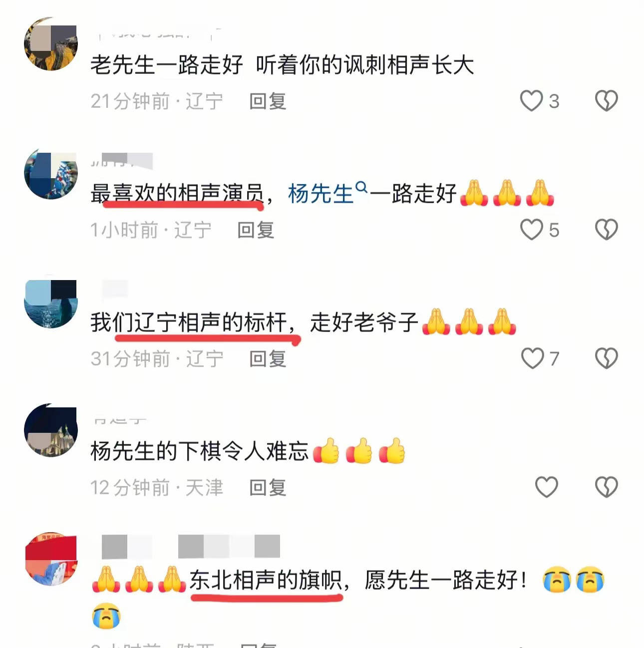Tap broken heart on 最喜欢的相声演员 comment
This screenshot has height=648, width=644.
coord(607,230)
